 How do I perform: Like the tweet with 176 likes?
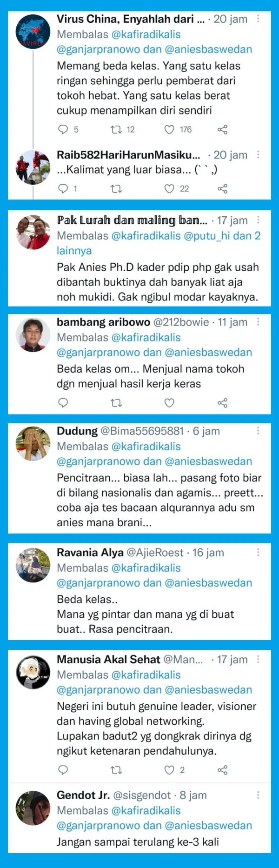(169, 129)
